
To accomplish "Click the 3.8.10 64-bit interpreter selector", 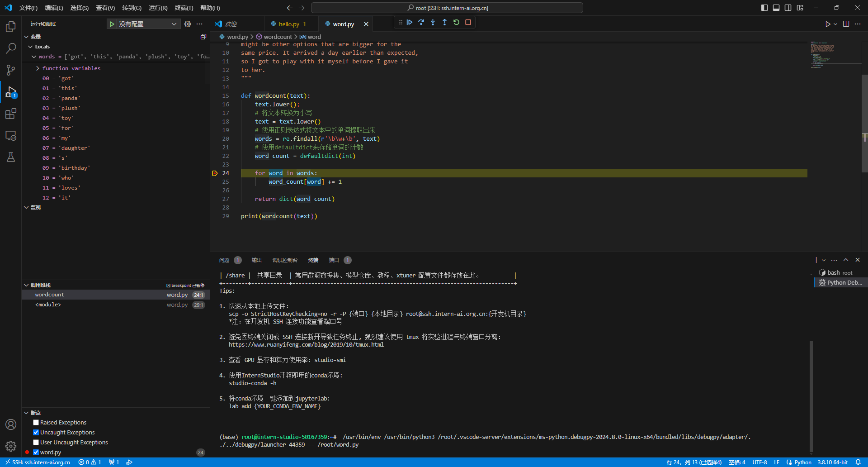I will coord(833,462).
